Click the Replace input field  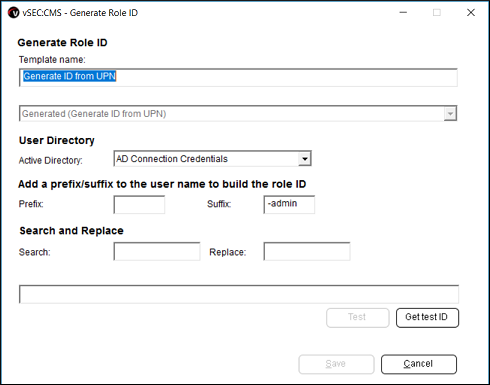(x=307, y=251)
